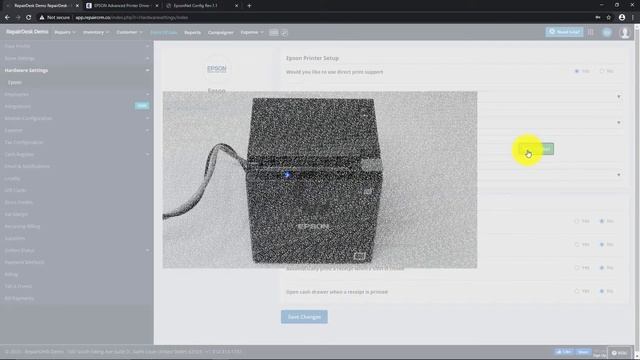The image size is (640, 360).
Task: Open Bill Payments in the sidebar
Action: pos(19,298)
